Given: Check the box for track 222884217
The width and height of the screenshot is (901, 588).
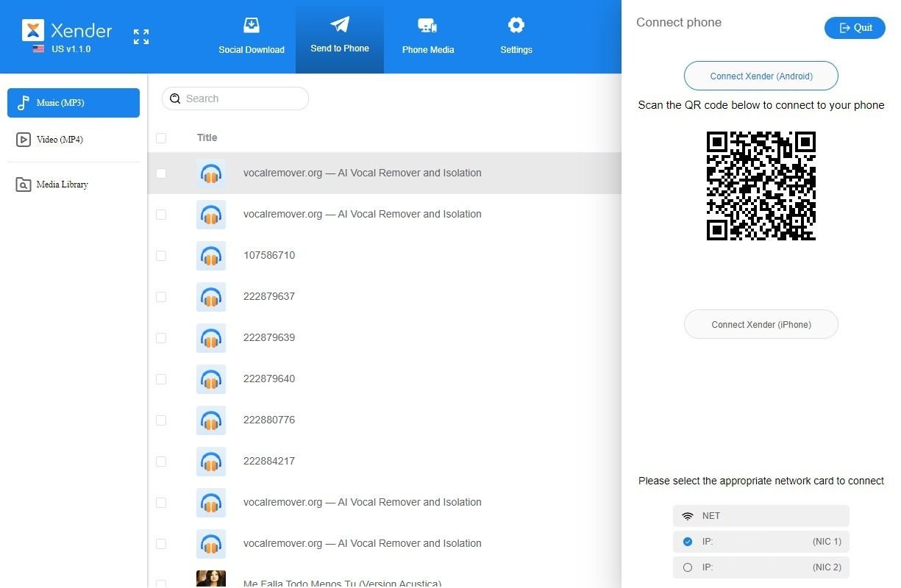Looking at the screenshot, I should click(x=161, y=462).
